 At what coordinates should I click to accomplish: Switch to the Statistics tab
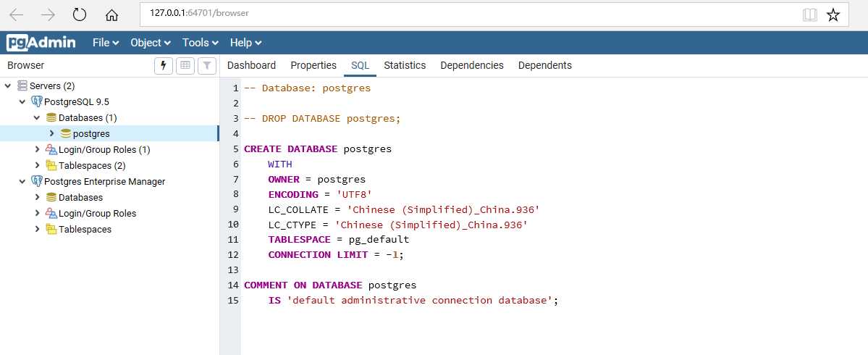point(405,65)
